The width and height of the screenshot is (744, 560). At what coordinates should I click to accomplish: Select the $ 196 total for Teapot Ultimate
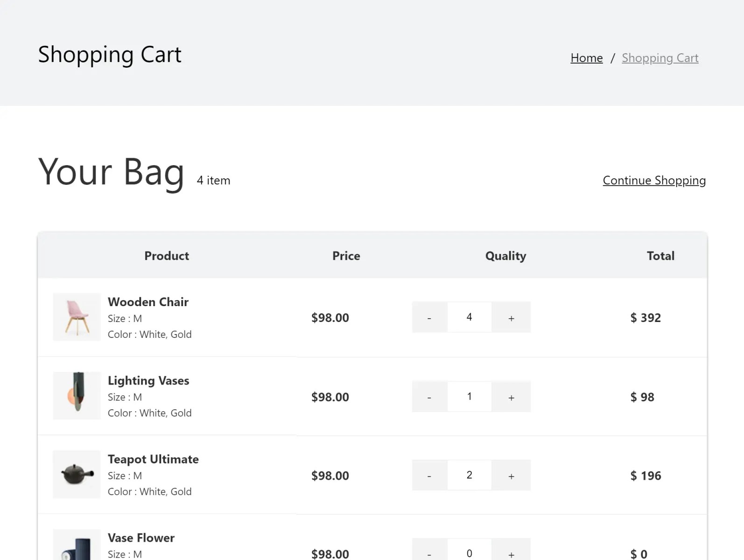[x=646, y=476]
